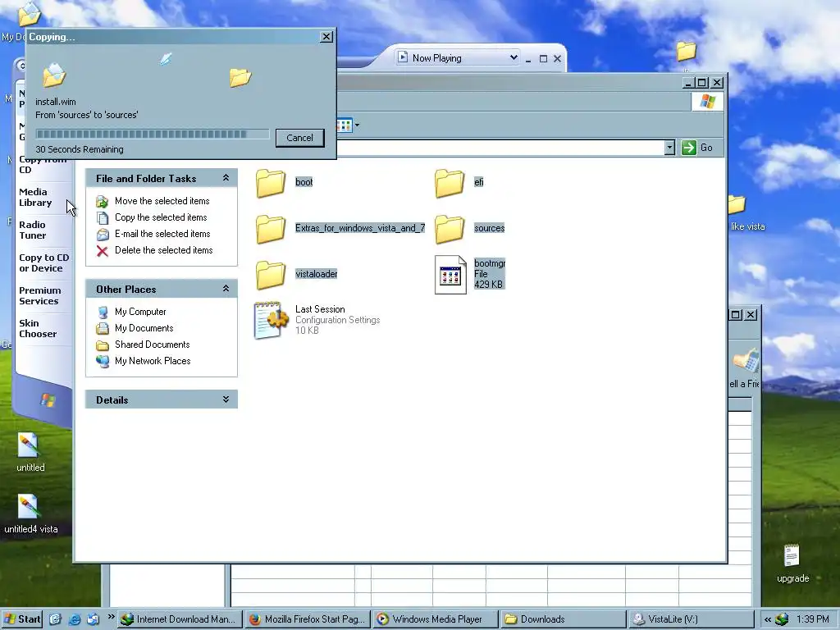Go to My Documents in Other Places

coord(144,328)
